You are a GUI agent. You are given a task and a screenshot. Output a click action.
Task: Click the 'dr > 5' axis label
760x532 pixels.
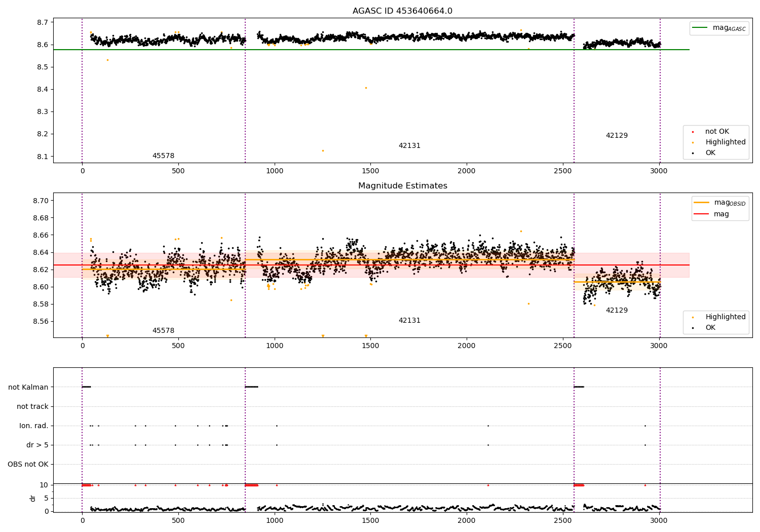pyautogui.click(x=37, y=445)
